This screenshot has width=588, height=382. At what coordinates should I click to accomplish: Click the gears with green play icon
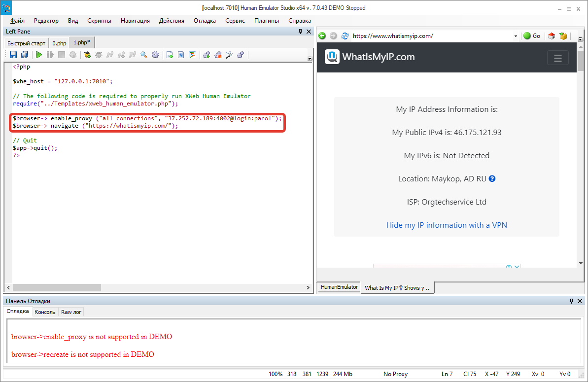click(x=206, y=55)
